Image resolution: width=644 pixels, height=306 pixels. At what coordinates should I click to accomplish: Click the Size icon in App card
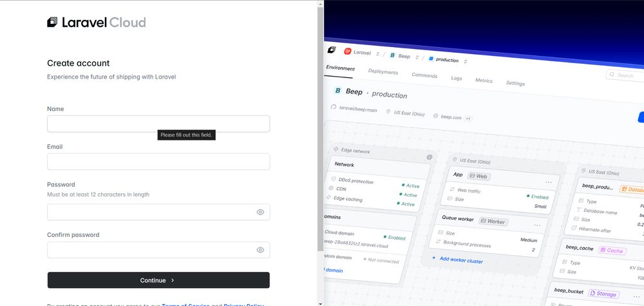click(450, 198)
